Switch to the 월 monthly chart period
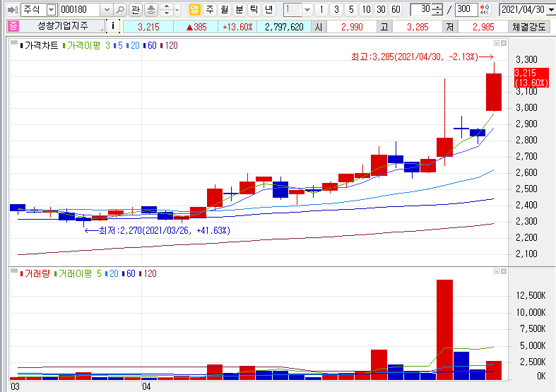This screenshot has height=392, width=556. click(225, 10)
